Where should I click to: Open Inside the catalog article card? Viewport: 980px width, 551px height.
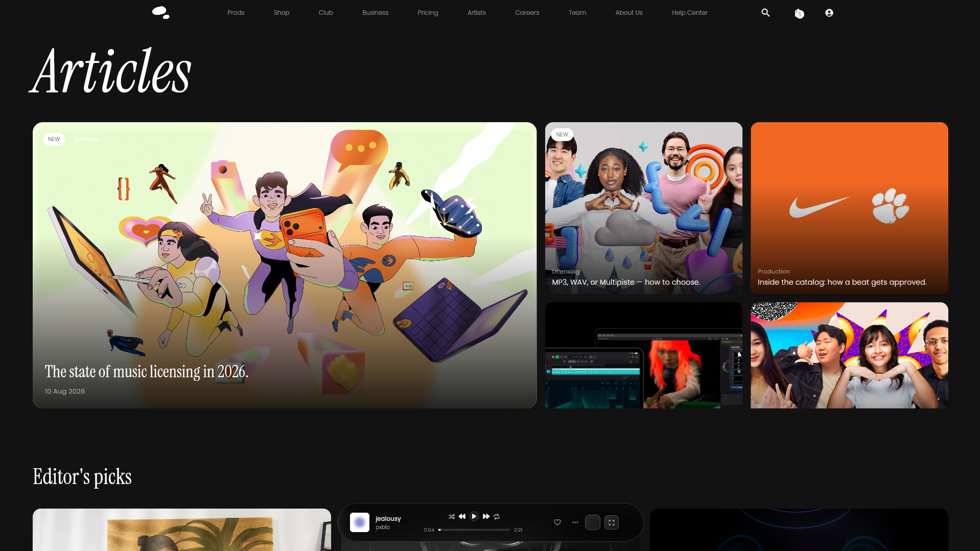[x=849, y=208]
